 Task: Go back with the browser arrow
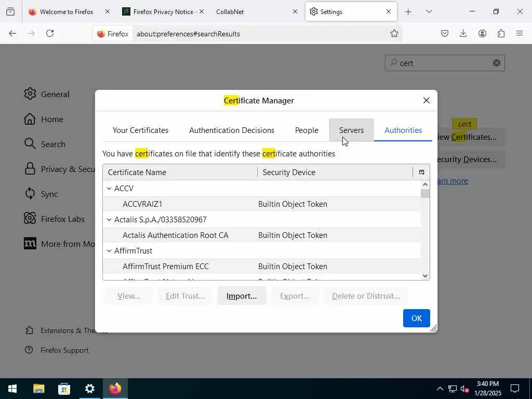(12, 33)
